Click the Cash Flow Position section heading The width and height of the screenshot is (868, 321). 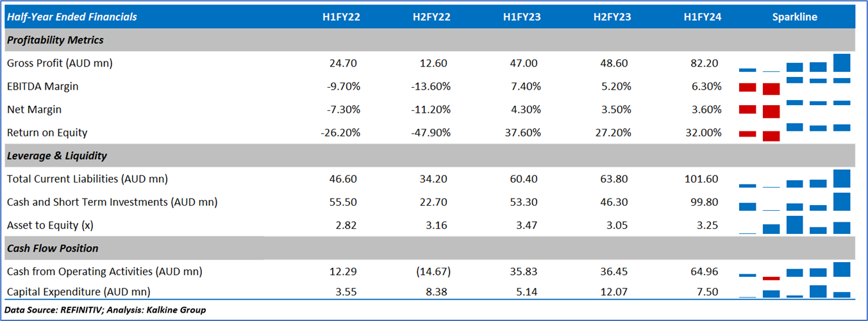53,248
